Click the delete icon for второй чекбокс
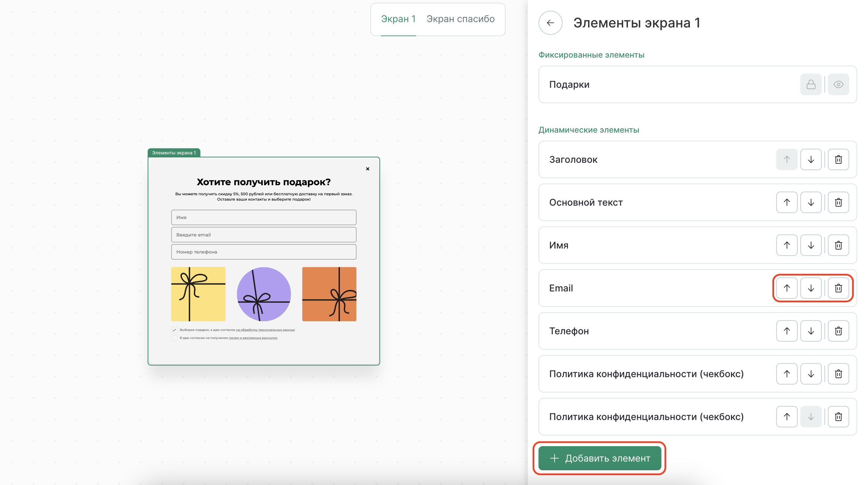The image size is (868, 485). (838, 416)
